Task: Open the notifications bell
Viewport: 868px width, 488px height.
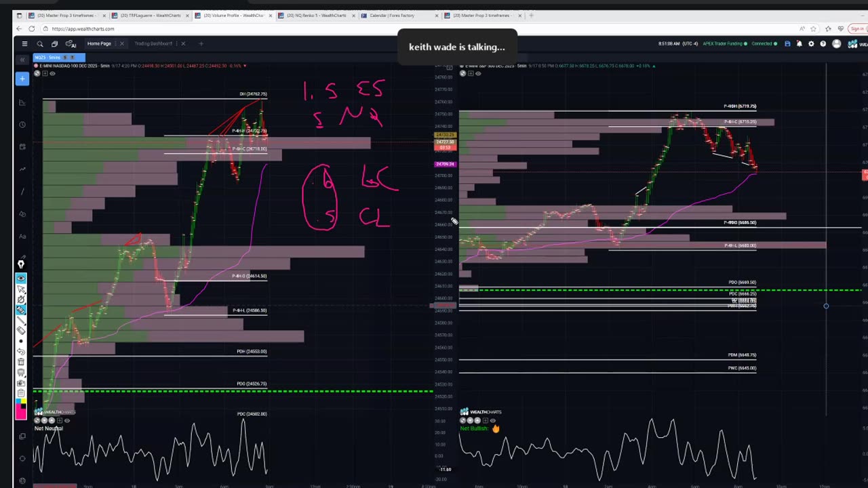Action: point(799,43)
